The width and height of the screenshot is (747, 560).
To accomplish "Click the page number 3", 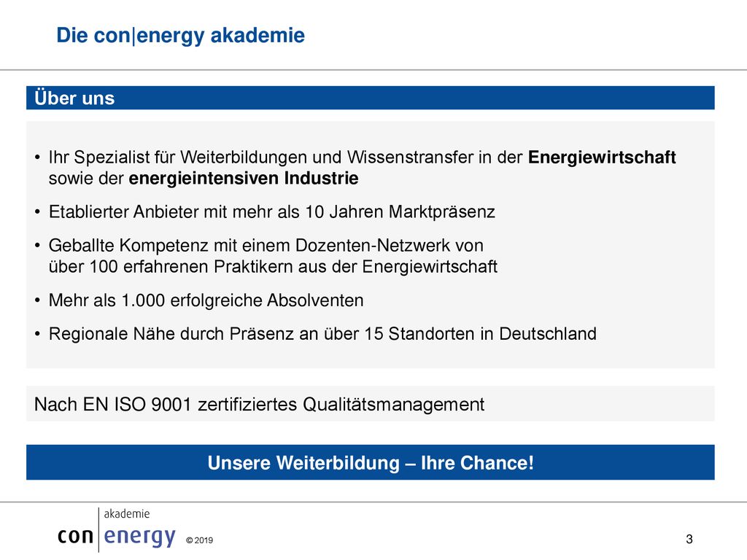I will pyautogui.click(x=689, y=539).
